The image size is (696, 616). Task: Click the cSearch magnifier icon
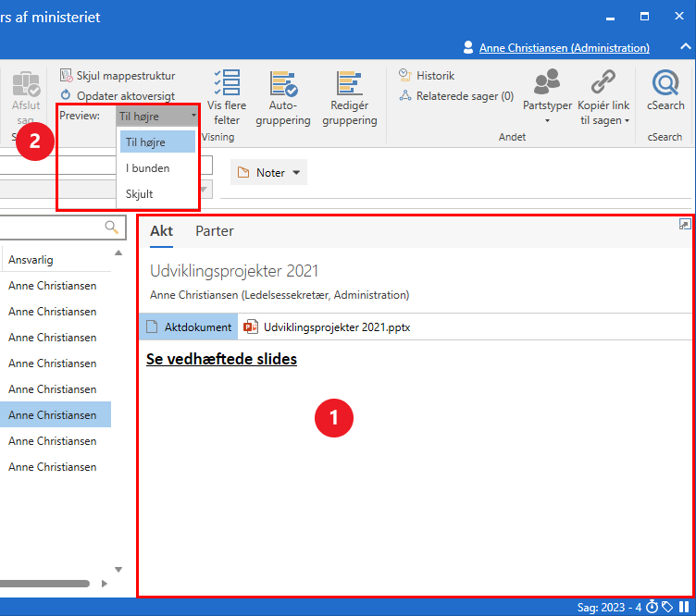(x=665, y=84)
